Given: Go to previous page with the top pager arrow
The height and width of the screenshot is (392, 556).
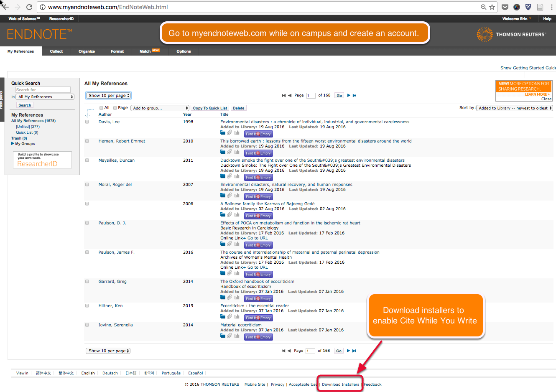Looking at the screenshot, I should coord(290,96).
